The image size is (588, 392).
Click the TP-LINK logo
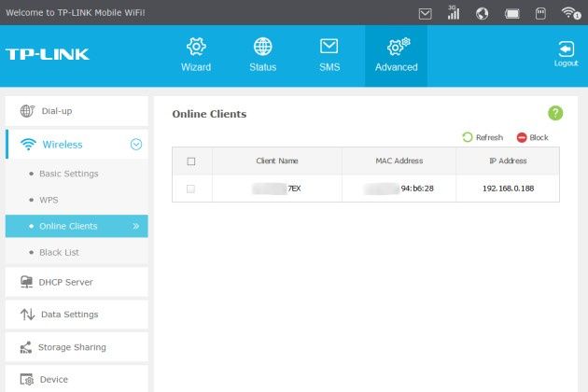click(x=48, y=54)
